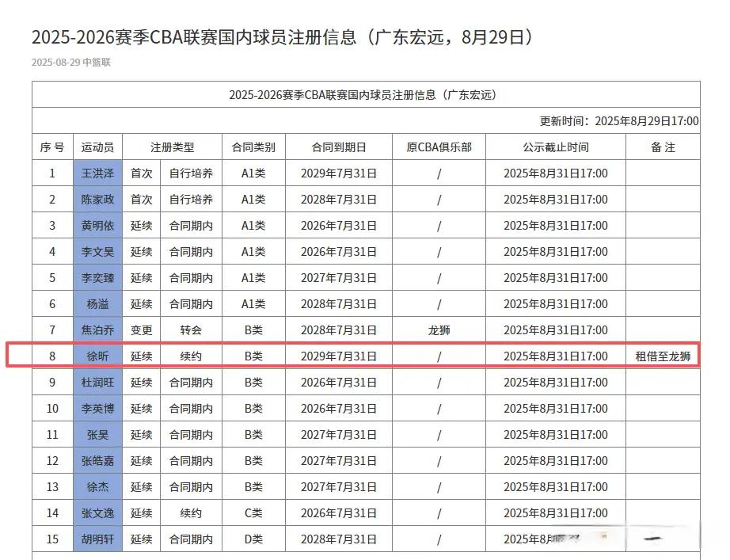Click the 原CBA俱乐部 column header
Viewport: 730px width, 560px height.
click(x=439, y=147)
